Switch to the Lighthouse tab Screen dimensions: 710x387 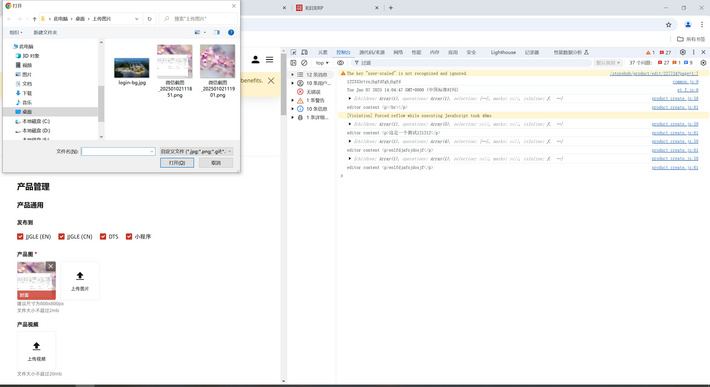[503, 53]
